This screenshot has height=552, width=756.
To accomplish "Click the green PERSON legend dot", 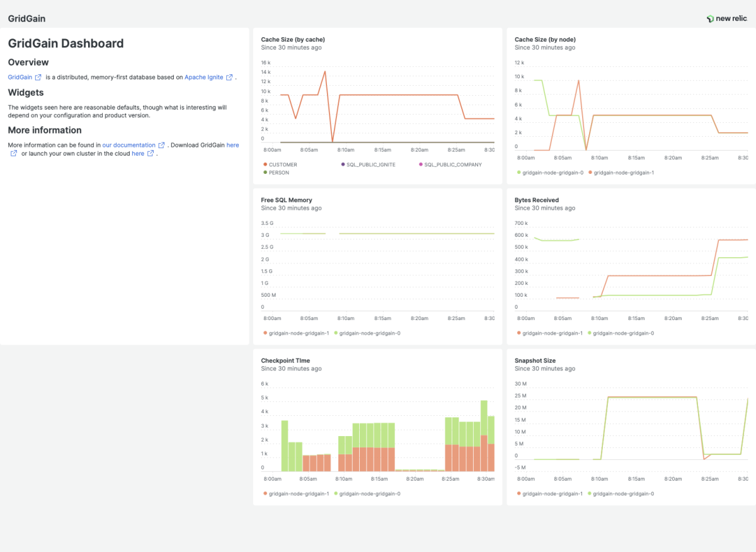I will pos(265,172).
